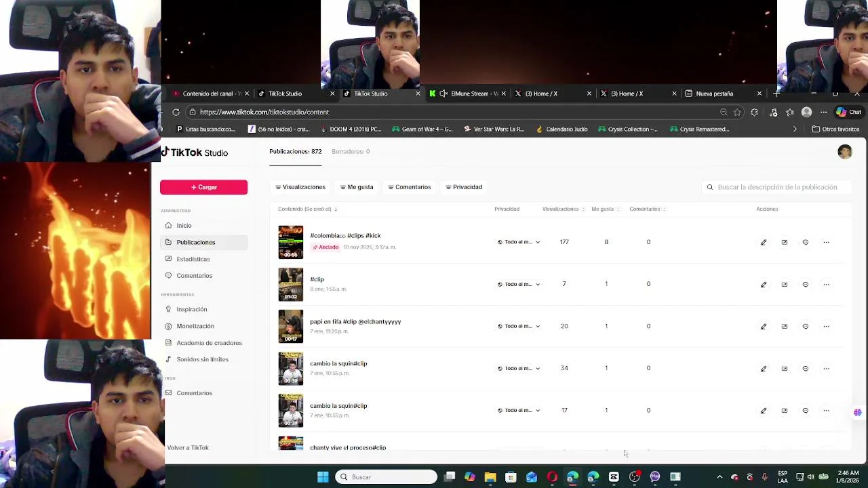Open privacy dropdown for cambio la squin with 34 views
This screenshot has height=488, width=868.
pos(519,368)
